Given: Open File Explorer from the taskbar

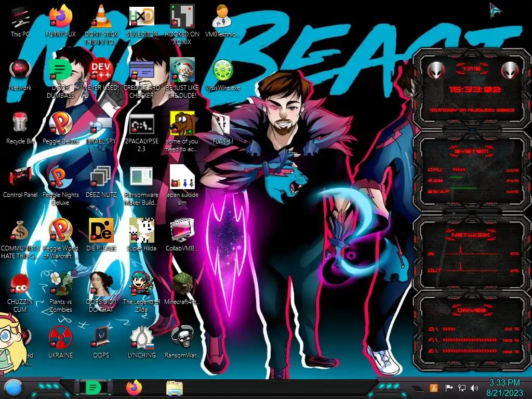Looking at the screenshot, I should coord(175,388).
